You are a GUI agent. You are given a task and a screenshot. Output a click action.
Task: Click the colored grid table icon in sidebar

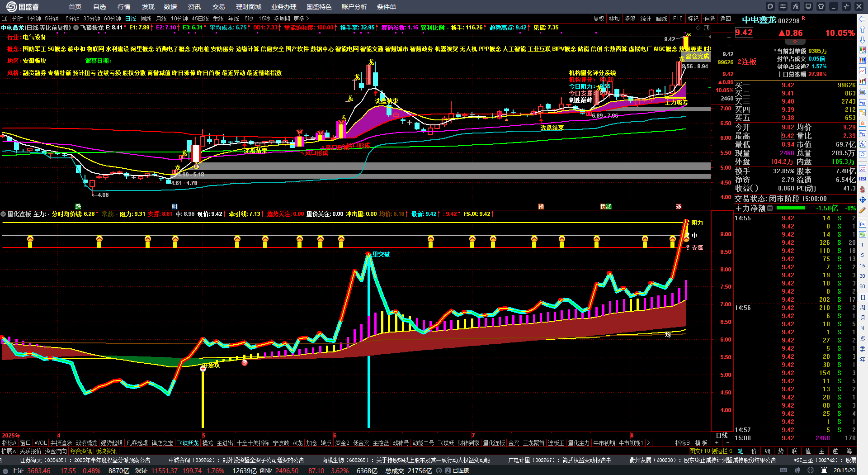tap(863, 61)
